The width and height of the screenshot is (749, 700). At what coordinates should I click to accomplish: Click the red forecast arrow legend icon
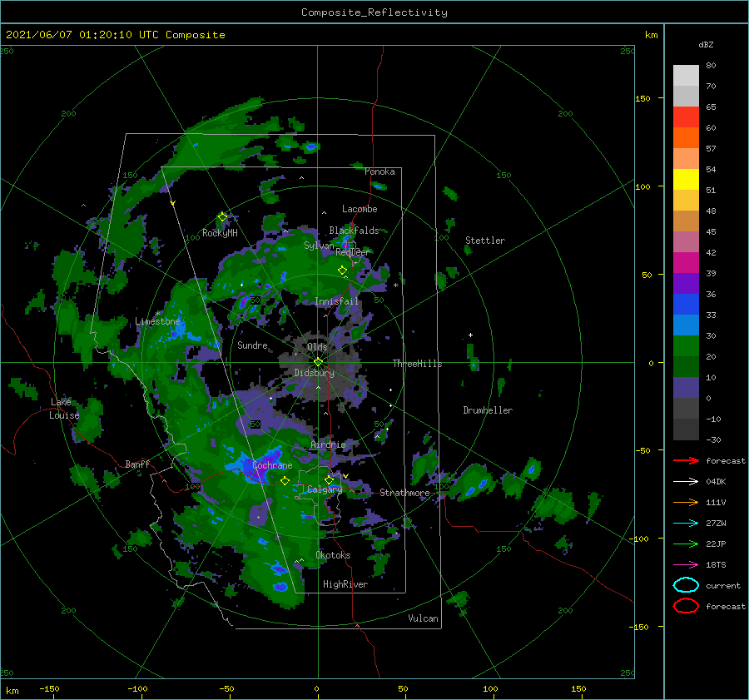pos(686,460)
